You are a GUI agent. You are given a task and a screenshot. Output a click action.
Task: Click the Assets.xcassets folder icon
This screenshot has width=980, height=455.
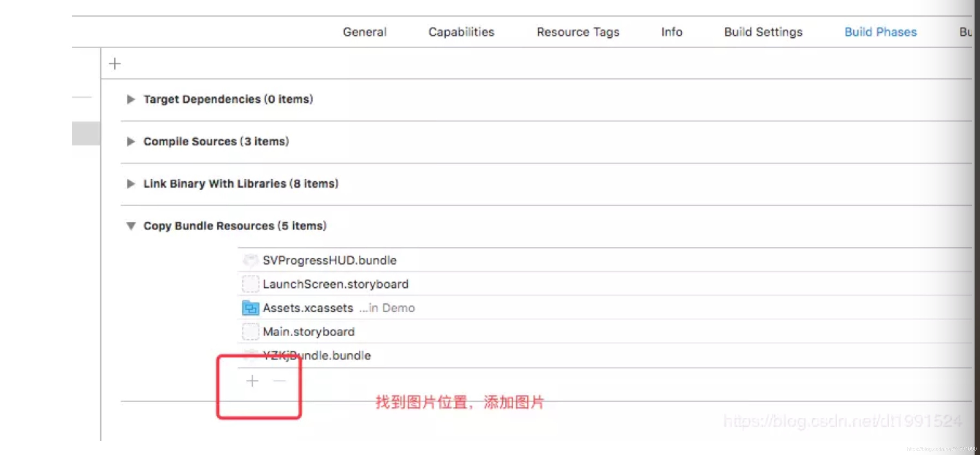[x=250, y=308]
